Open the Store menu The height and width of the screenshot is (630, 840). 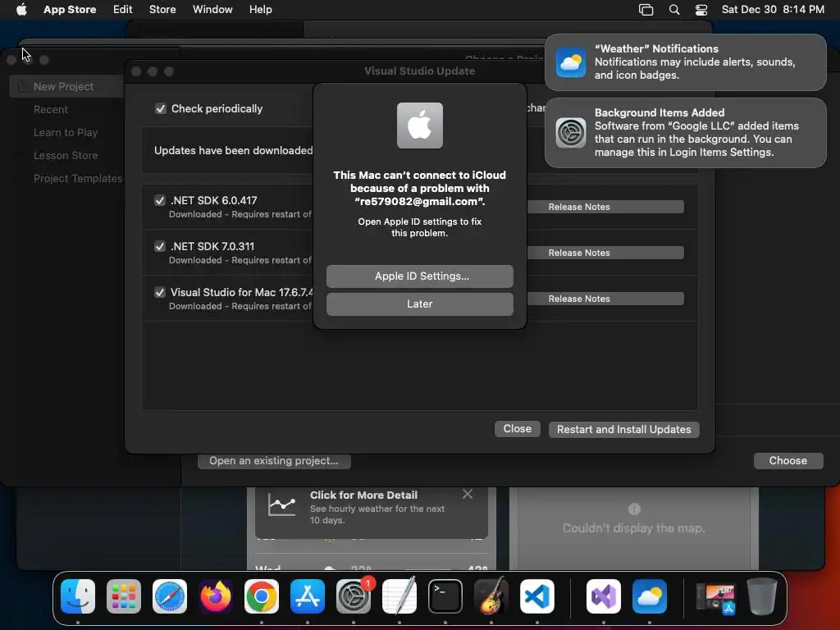point(162,10)
